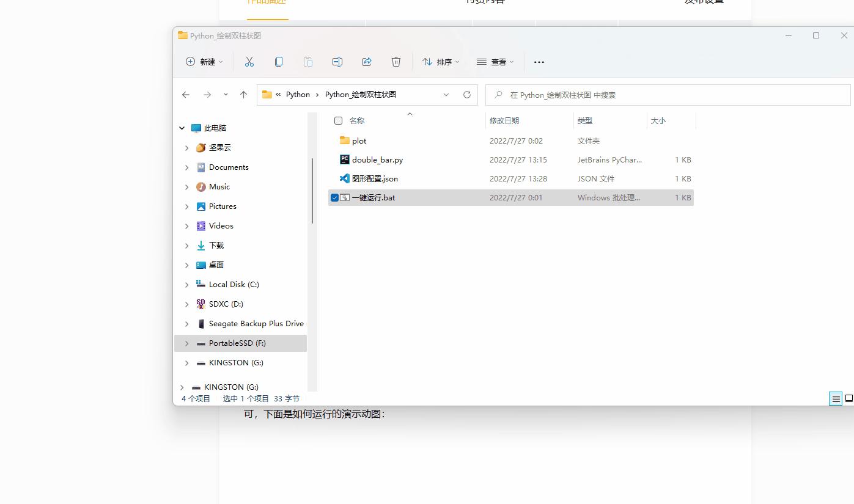Open the 查看 view dropdown
The image size is (854, 504).
click(495, 62)
